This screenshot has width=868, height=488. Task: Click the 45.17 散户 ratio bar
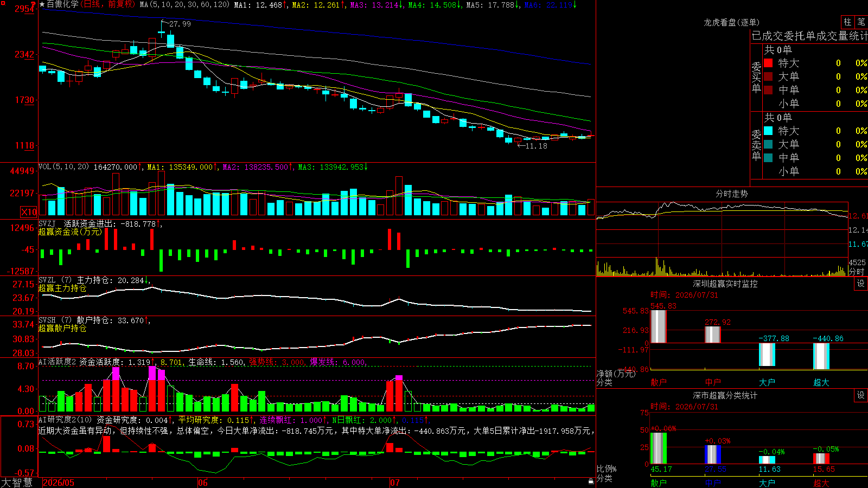[659, 448]
